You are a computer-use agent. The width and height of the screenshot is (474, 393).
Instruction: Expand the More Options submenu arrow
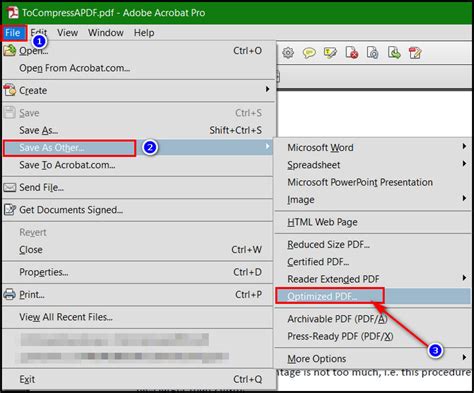pyautogui.click(x=464, y=357)
